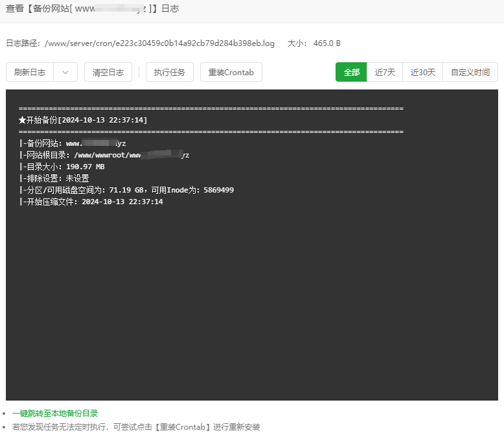Click the 刷新日志 refresh log button
This screenshot has width=504, height=433.
point(30,73)
